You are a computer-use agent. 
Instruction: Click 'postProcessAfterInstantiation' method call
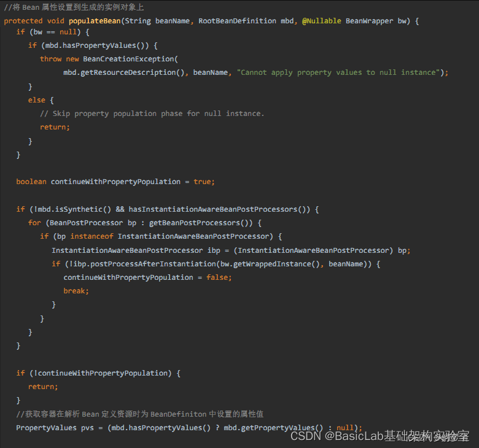[153, 264]
